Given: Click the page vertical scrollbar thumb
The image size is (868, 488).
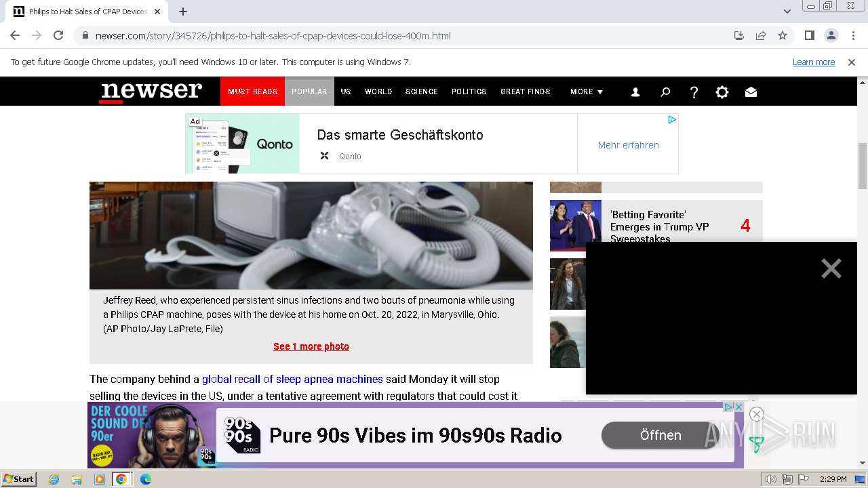Looking at the screenshot, I should (863, 166).
